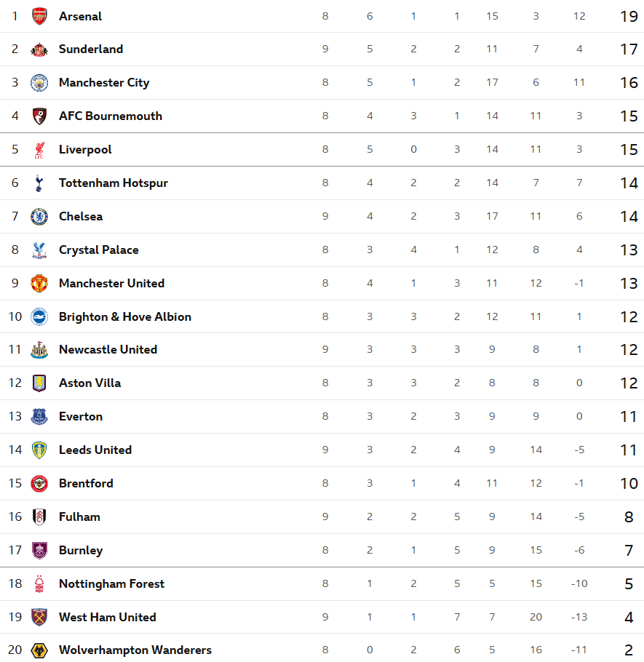Viewport: 644px width, 662px height.
Task: Open the Aston Villa team page
Action: [x=90, y=383]
